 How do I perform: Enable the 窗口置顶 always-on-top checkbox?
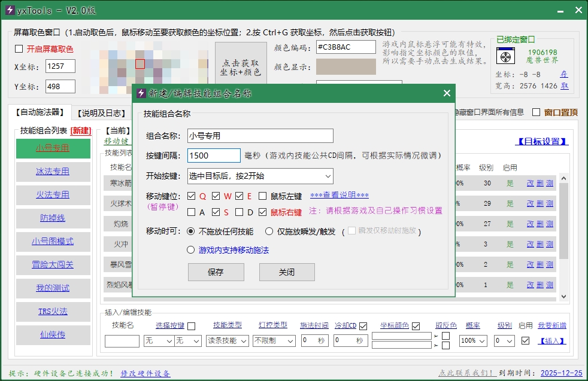(536, 112)
